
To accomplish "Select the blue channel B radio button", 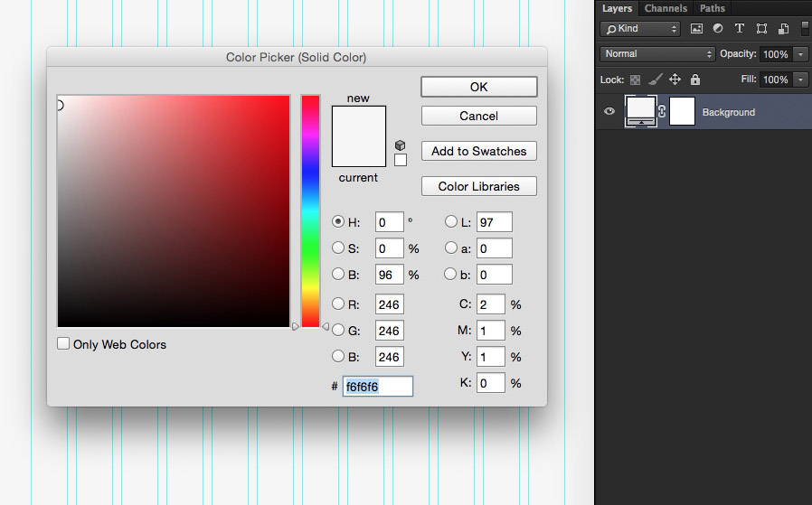I will coord(338,356).
